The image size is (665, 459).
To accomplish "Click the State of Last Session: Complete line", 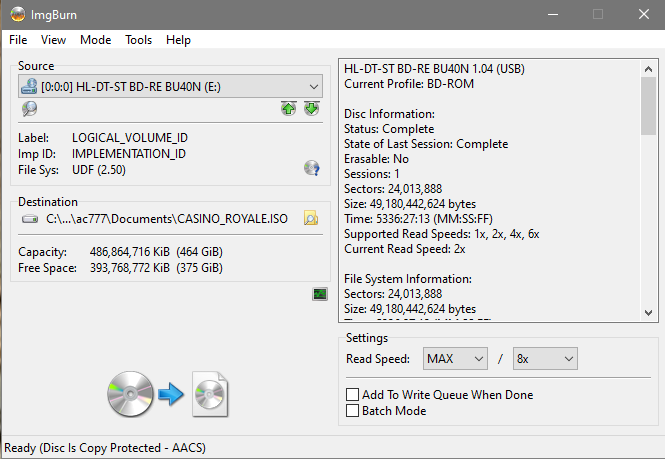I will pos(426,144).
